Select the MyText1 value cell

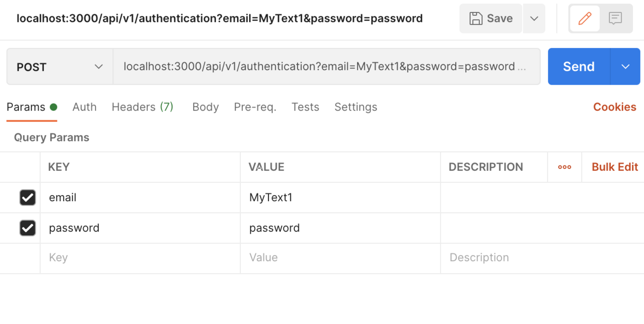point(340,198)
